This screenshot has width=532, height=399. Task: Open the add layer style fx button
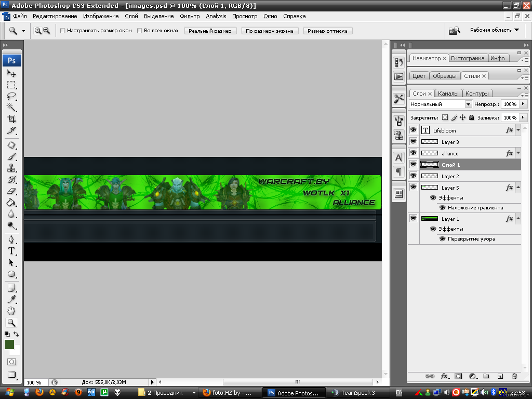pos(445,376)
